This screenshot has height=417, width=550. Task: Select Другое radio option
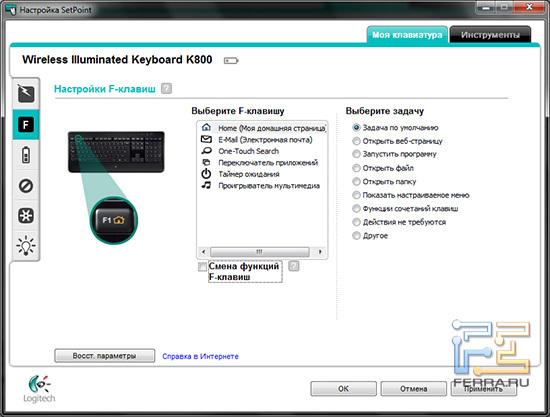pyautogui.click(x=356, y=236)
